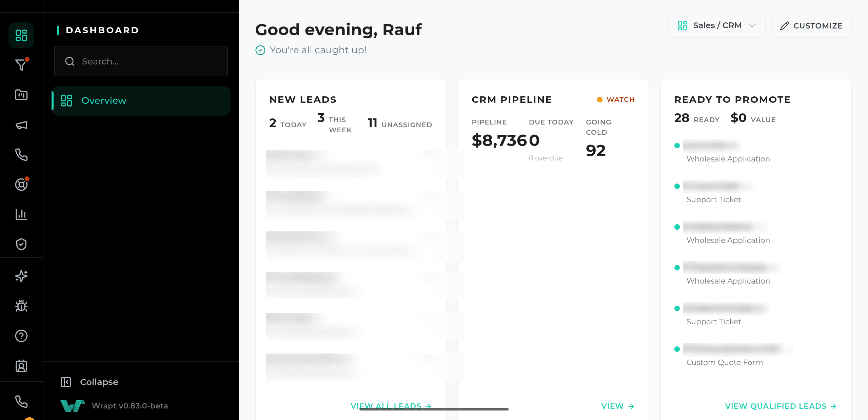Image resolution: width=868 pixels, height=420 pixels.
Task: Open the contact badge icon in sidebar
Action: 21,366
